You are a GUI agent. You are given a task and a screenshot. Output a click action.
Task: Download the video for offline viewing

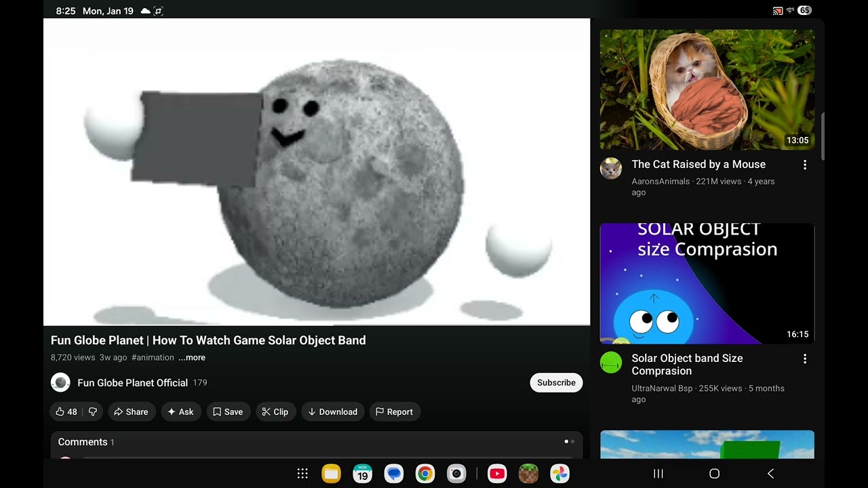pyautogui.click(x=332, y=411)
